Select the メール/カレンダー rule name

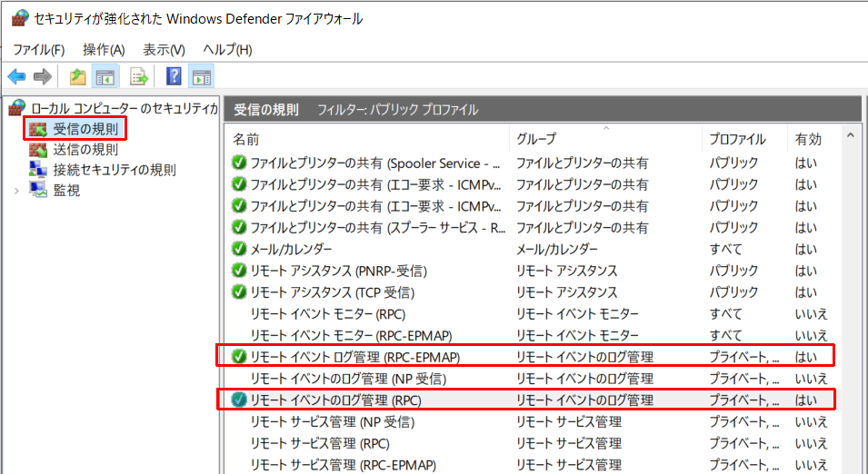pos(291,250)
